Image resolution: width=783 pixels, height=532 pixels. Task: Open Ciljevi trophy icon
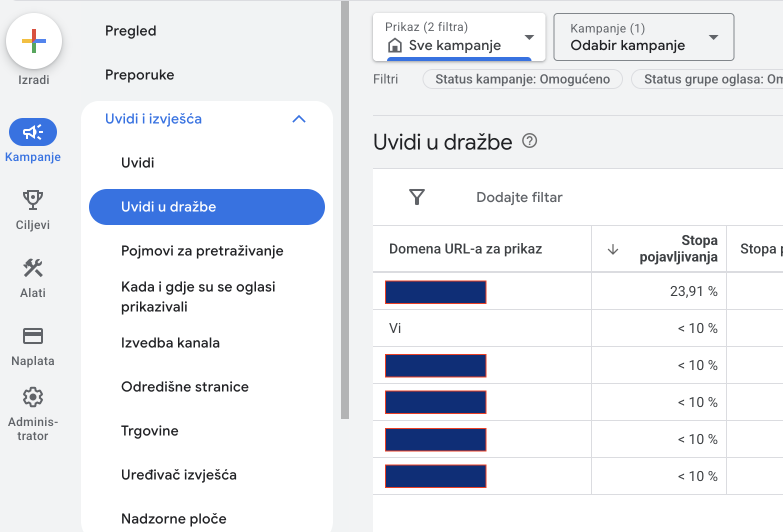tap(33, 200)
